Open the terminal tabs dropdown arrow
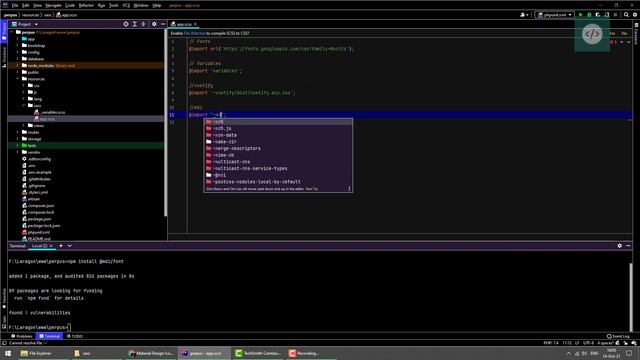This screenshot has width=640, height=360. tap(69, 246)
